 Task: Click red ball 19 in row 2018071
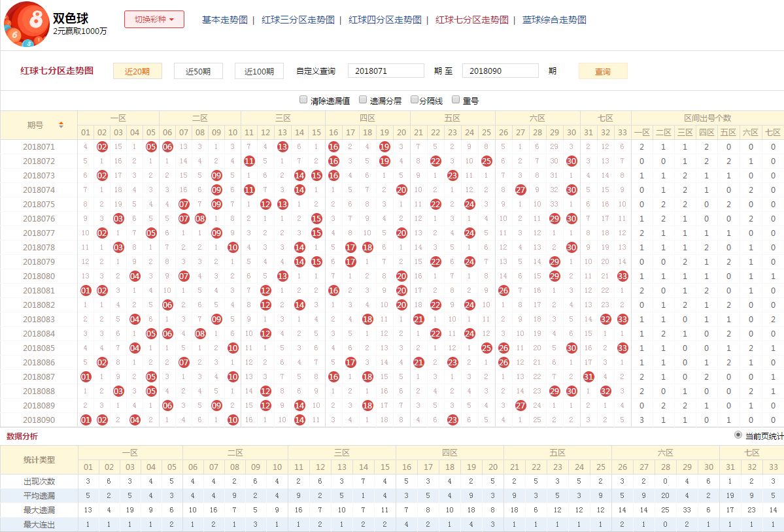tap(384, 147)
